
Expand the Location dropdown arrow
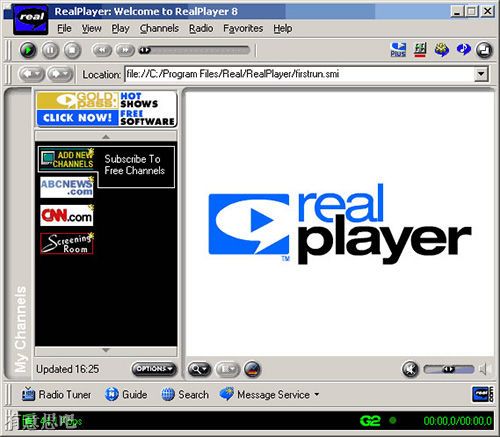click(481, 74)
